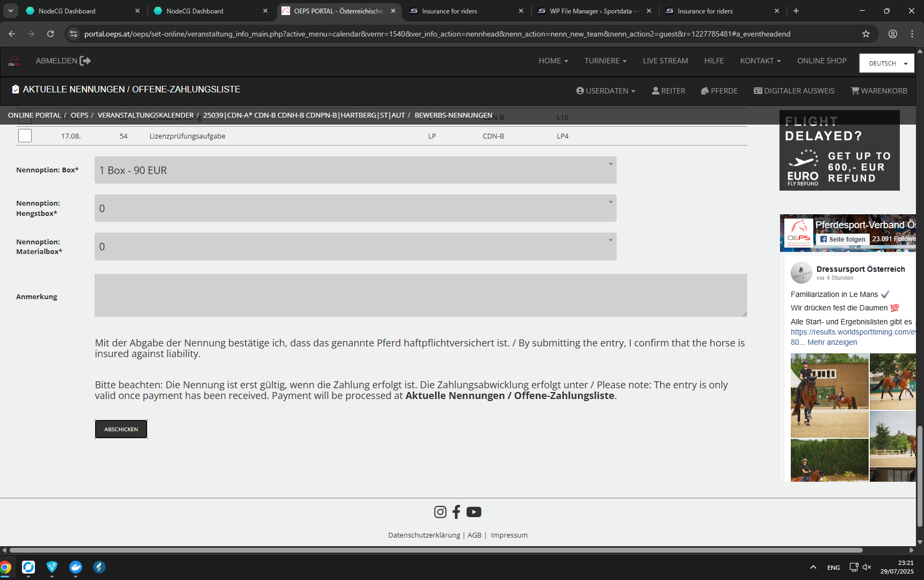Go back to the previous page
The image size is (924, 580).
coord(12,34)
